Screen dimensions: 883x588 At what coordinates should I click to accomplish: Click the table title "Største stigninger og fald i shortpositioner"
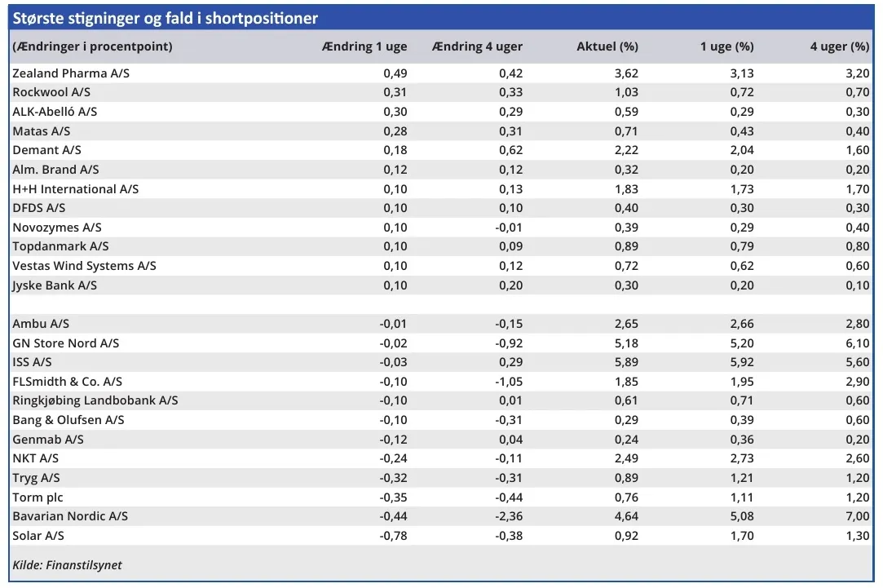tap(166, 18)
